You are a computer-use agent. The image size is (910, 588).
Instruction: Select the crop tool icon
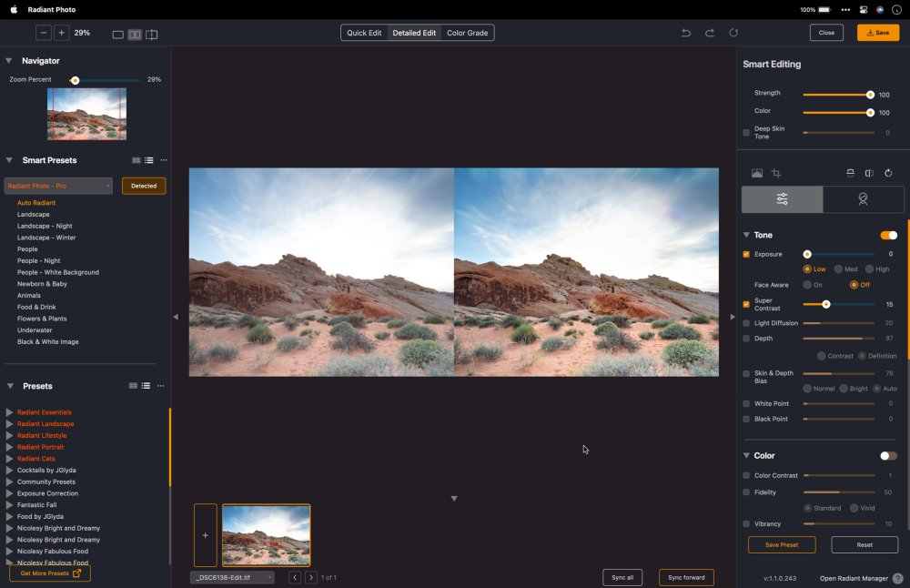(x=776, y=173)
